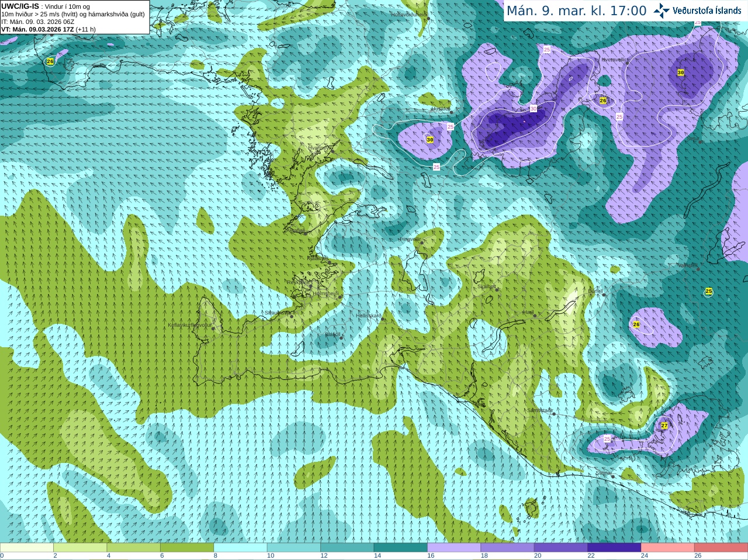Pick the 14–16 dark teal legend swatch
748x560 pixels.
pos(400,548)
